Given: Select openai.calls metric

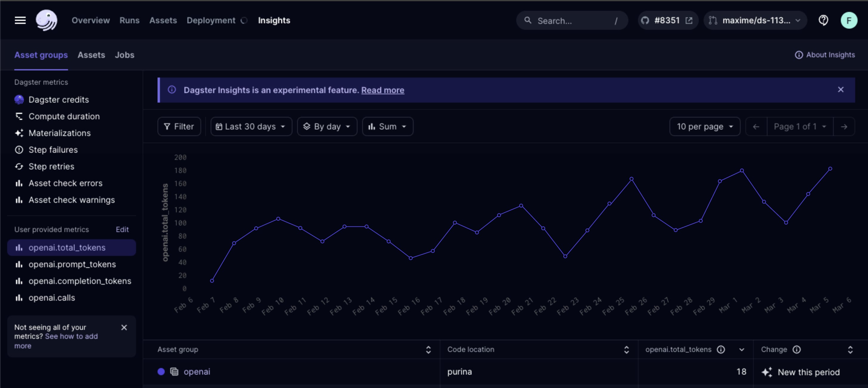Looking at the screenshot, I should coord(71,297).
